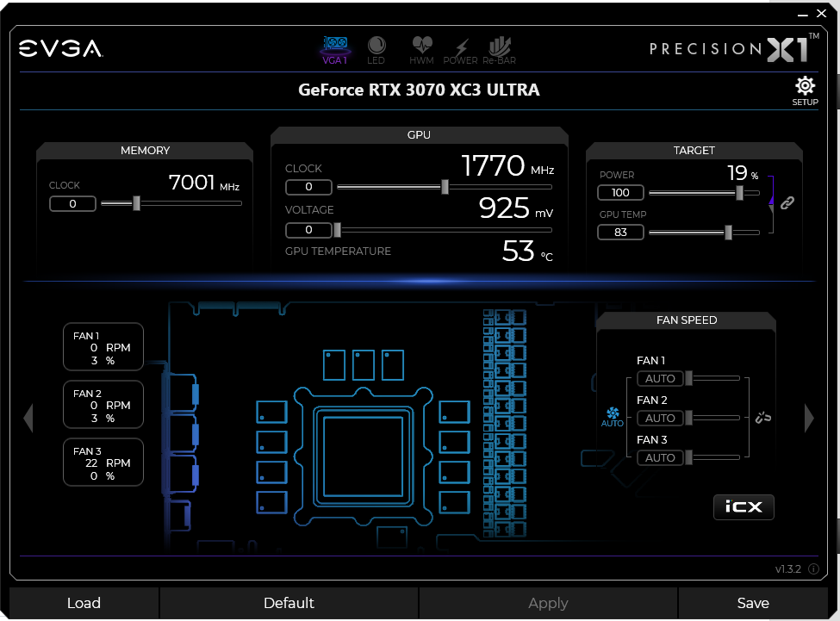Go to next page with right arrow
The height and width of the screenshot is (621, 840).
click(809, 418)
